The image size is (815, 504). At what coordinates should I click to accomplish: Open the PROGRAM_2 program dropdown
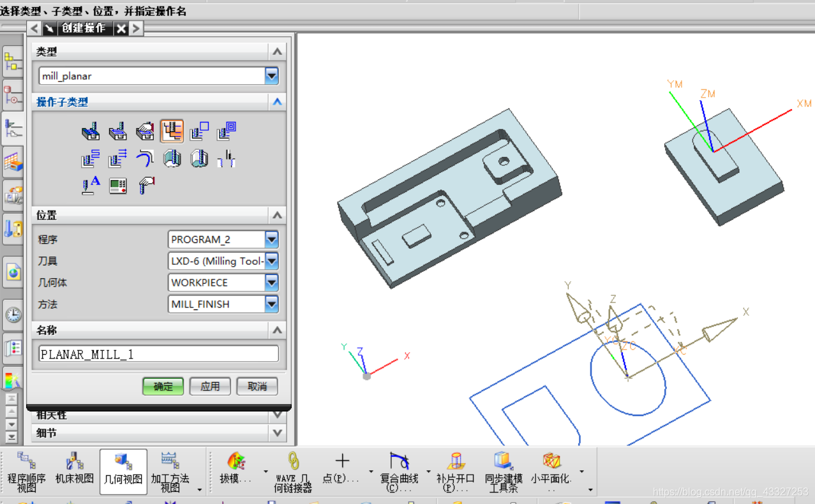pos(272,239)
